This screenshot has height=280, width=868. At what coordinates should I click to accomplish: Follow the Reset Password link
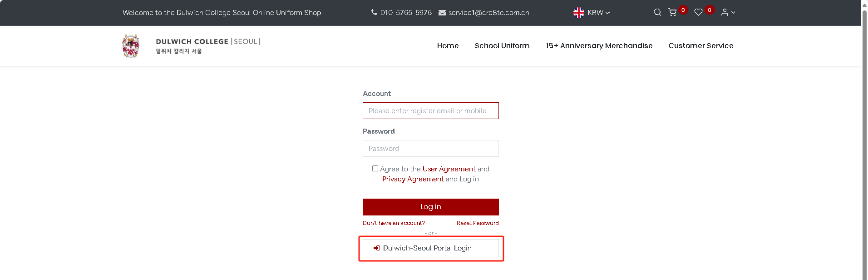pos(477,223)
